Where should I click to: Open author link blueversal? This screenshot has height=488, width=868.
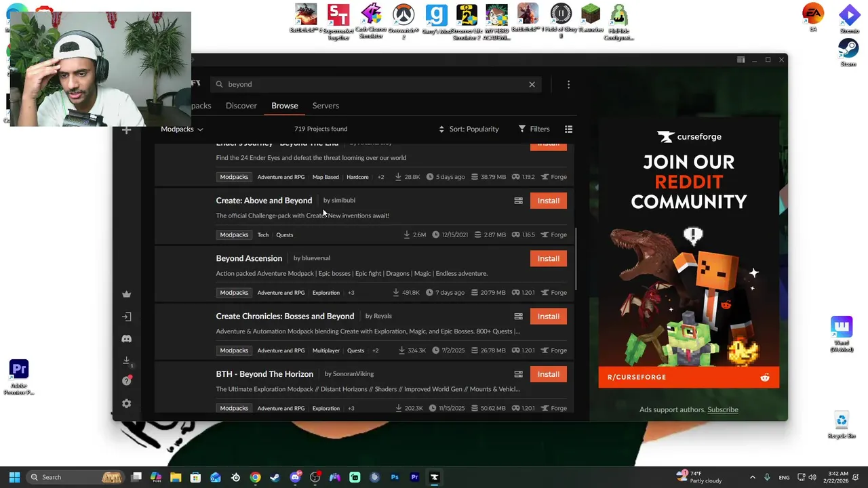[x=316, y=258]
